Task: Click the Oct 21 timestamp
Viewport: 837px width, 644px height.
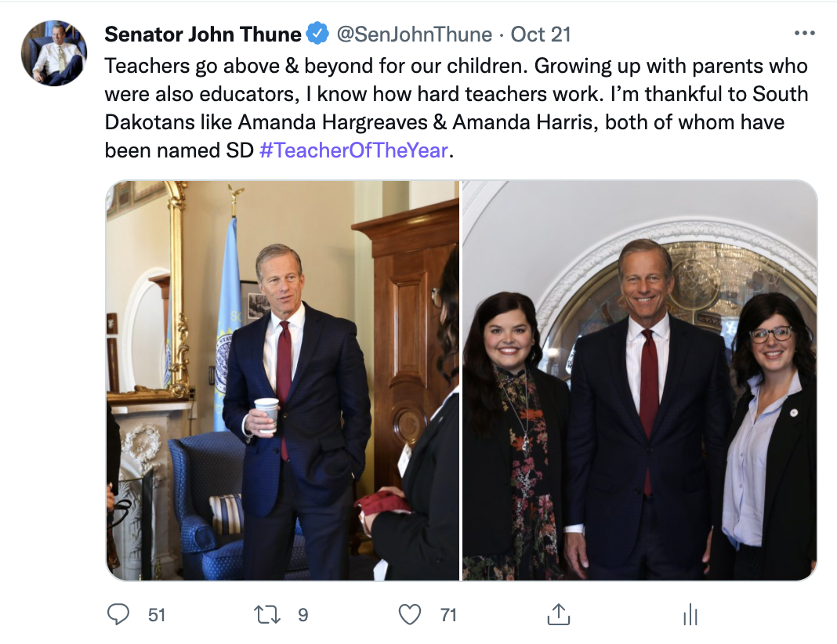Action: (x=541, y=34)
